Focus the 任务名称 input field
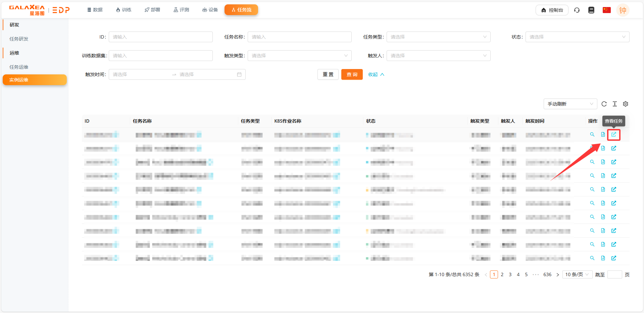 coord(299,37)
